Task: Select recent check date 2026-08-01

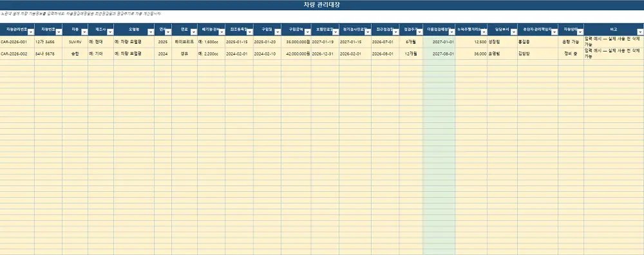Action: [x=385, y=54]
